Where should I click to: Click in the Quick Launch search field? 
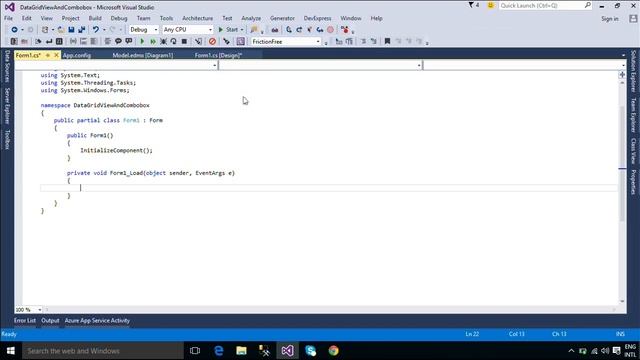541,5
